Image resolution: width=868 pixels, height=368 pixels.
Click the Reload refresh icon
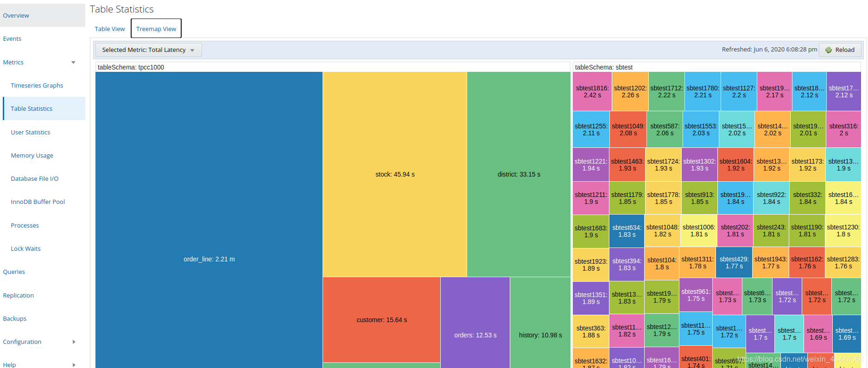click(x=829, y=50)
